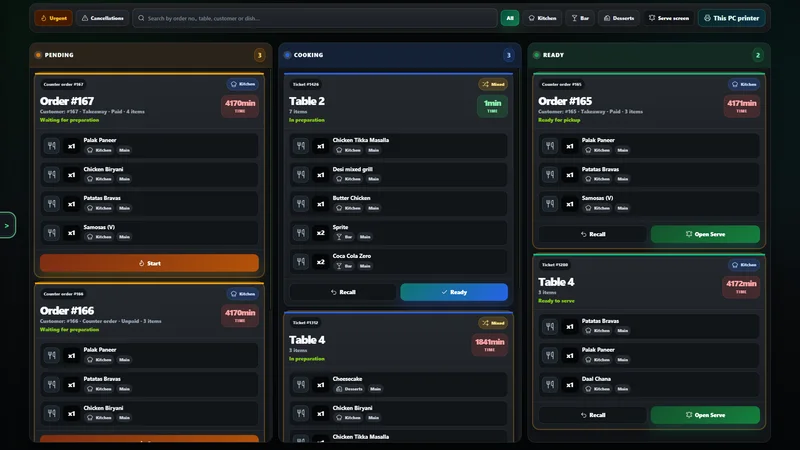Click cutlery icon for Sprite row
Viewport: 800px width, 450px height.
coord(301,233)
